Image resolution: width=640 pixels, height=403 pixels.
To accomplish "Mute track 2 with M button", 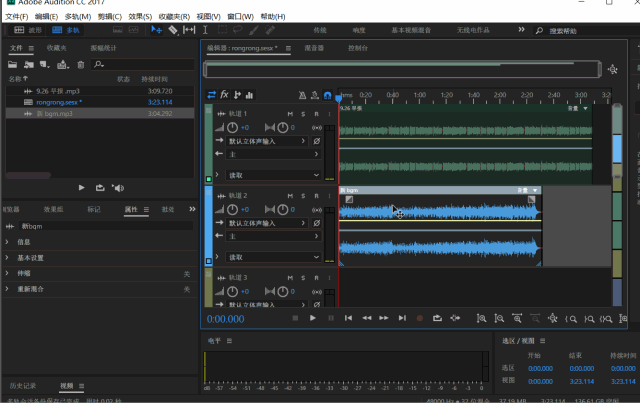I will (x=290, y=196).
